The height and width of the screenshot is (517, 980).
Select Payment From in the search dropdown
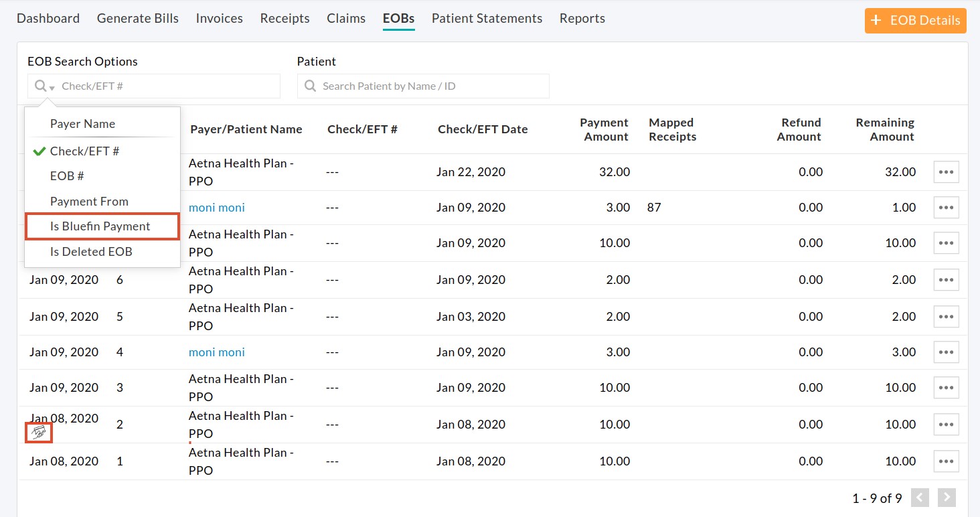[x=89, y=201]
